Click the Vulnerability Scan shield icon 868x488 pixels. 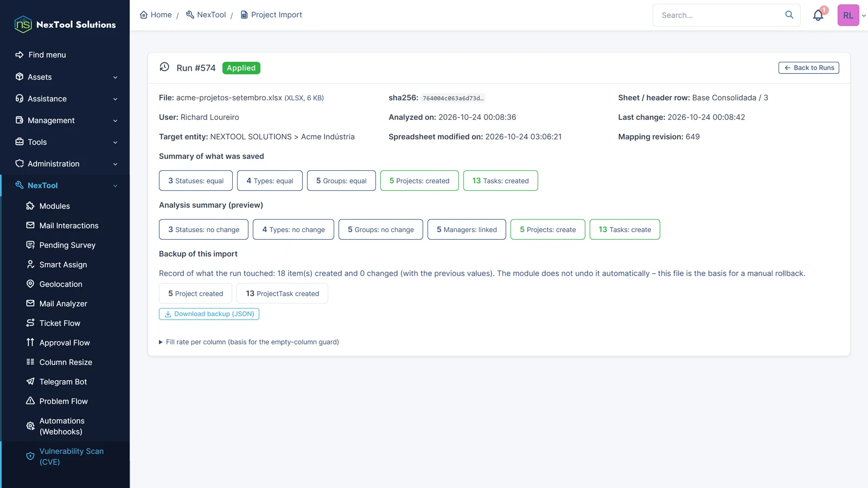click(30, 457)
